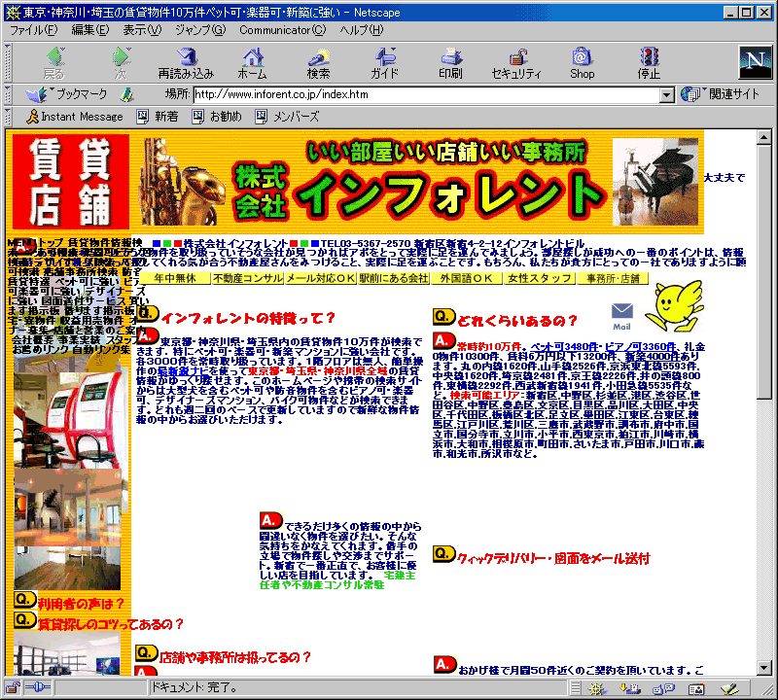Viewport: 778px width, 700px height.
Task: Reload the page with 再読み込み
Action: click(186, 63)
